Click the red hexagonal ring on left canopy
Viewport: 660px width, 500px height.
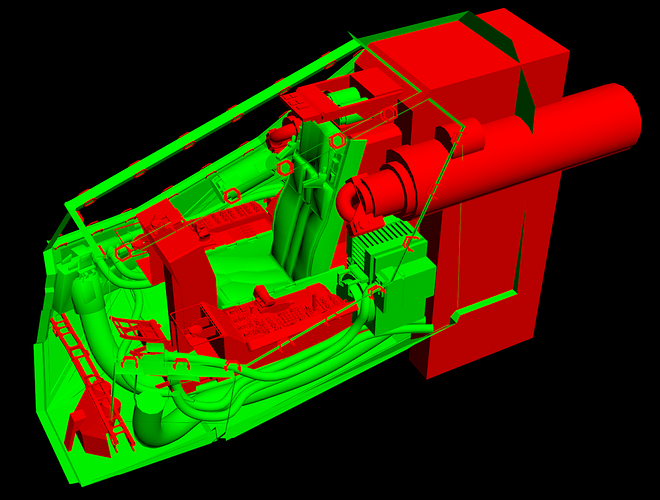point(231,195)
